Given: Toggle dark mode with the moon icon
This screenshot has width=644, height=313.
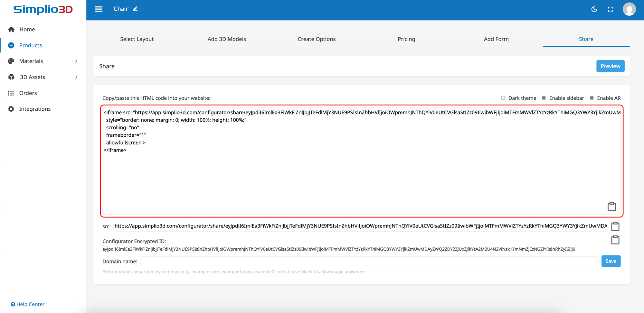Looking at the screenshot, I should coord(594,9).
